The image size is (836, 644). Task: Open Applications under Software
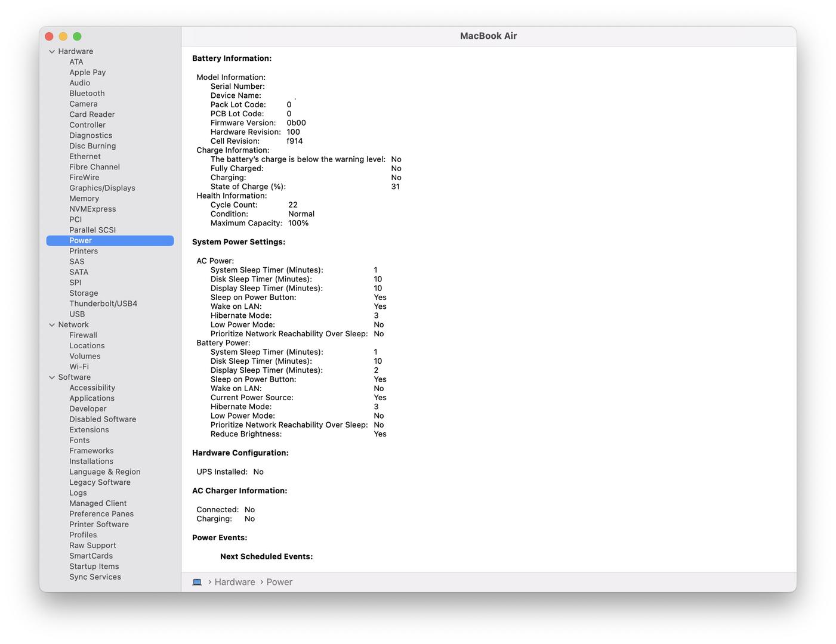click(92, 398)
